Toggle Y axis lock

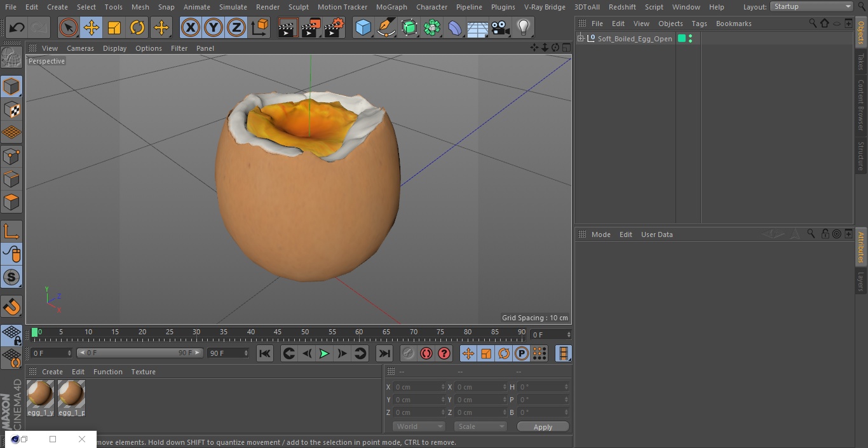tap(214, 27)
